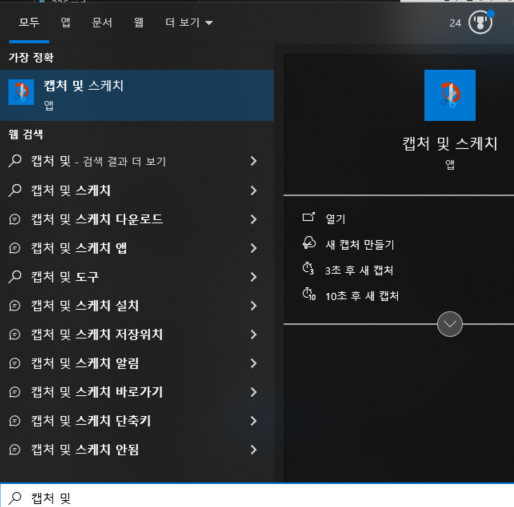Viewport: 514px width, 507px height.
Task: Click the 3-second timer icon
Action: (308, 268)
